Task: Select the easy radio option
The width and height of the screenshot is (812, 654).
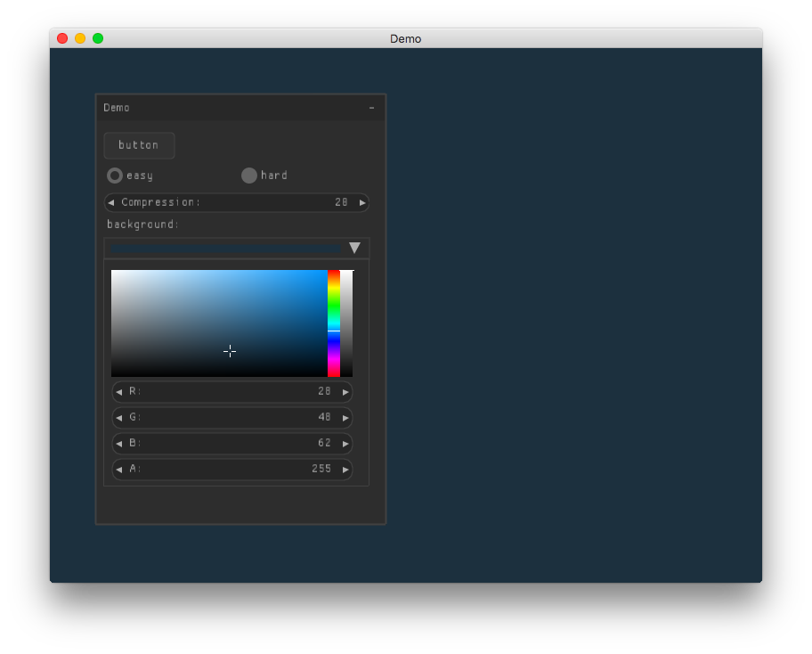Action: pos(115,176)
